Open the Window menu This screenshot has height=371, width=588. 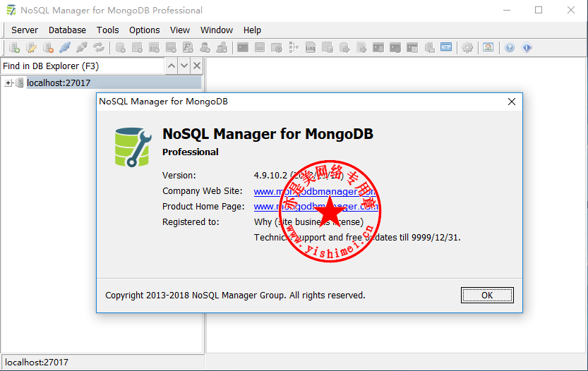pos(217,30)
